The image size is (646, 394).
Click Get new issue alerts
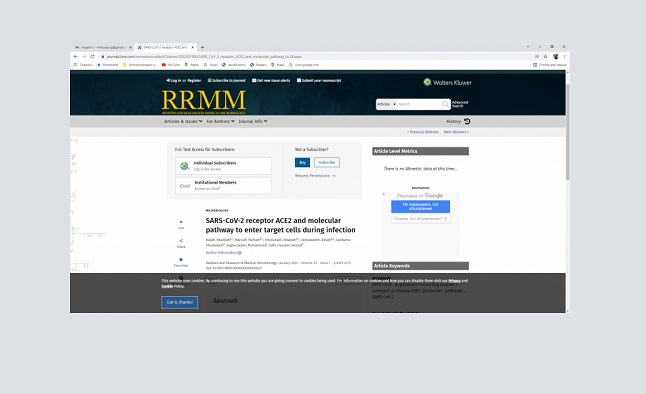coord(271,80)
